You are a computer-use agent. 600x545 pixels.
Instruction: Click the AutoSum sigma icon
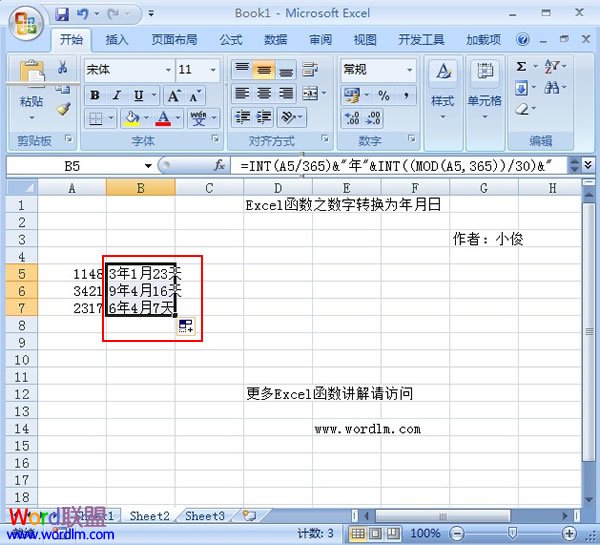521,66
